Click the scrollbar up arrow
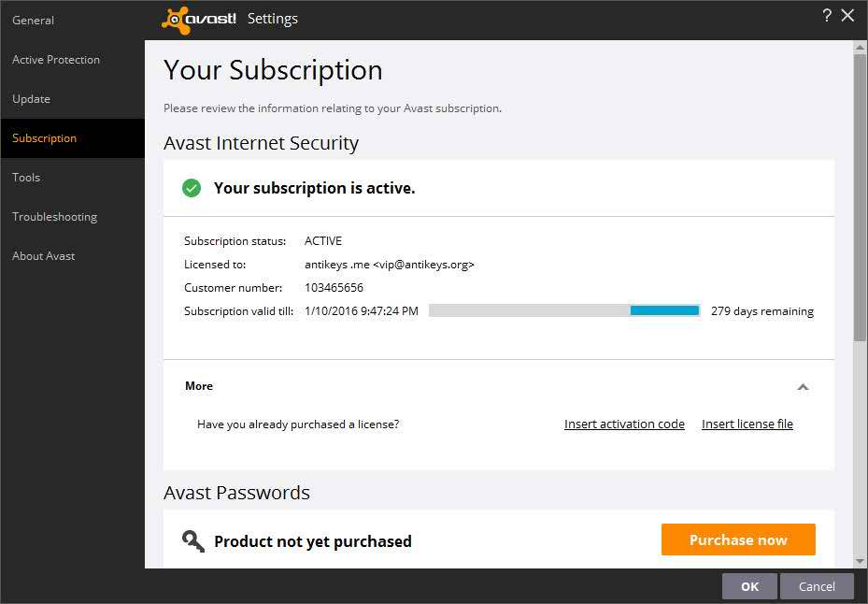Screen dimensions: 868x604 click(x=860, y=48)
